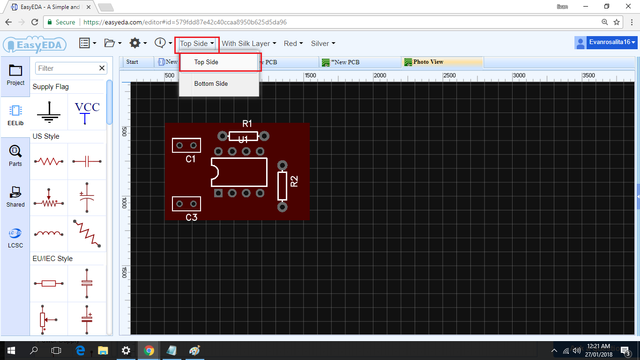Expand the Red board color dropdown

pos(293,43)
